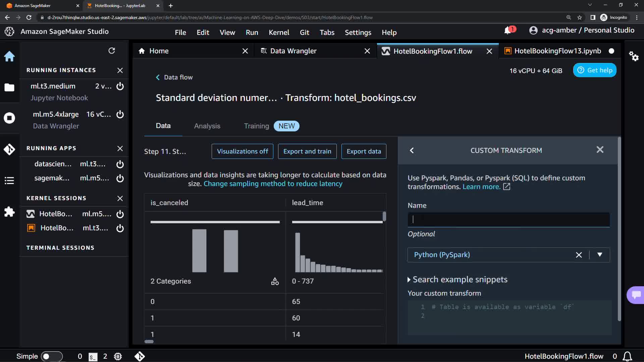The image size is (644, 362).
Task: Toggle Simple interface mode switch
Action: tap(51, 356)
